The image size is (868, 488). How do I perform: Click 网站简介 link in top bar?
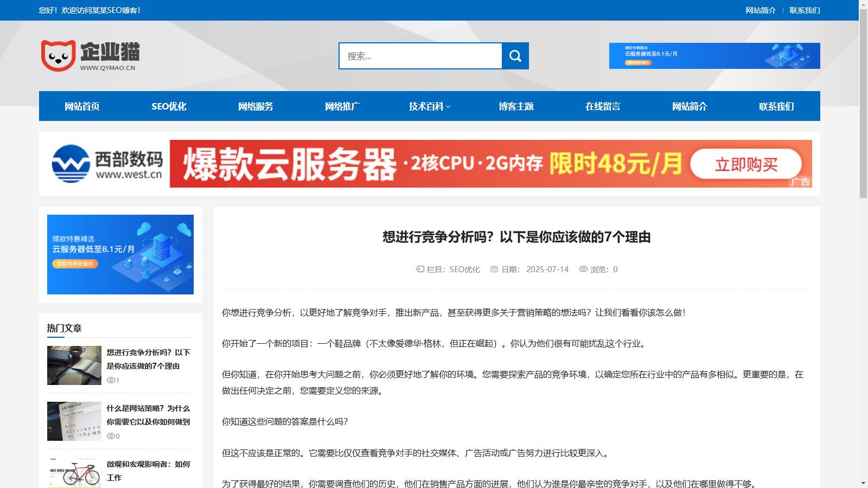(x=761, y=10)
